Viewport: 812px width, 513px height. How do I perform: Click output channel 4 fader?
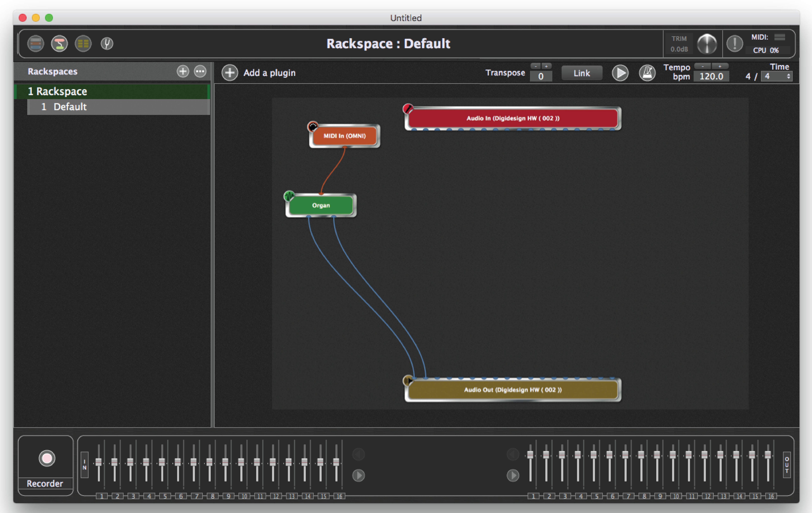tap(578, 455)
